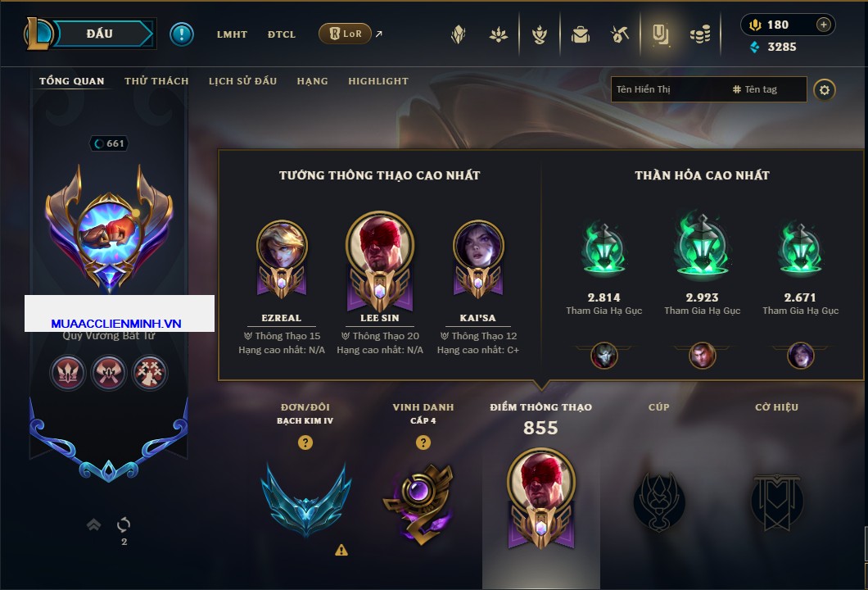Open the Collection champions icon in top bar
The height and width of the screenshot is (590, 868).
coord(539,34)
